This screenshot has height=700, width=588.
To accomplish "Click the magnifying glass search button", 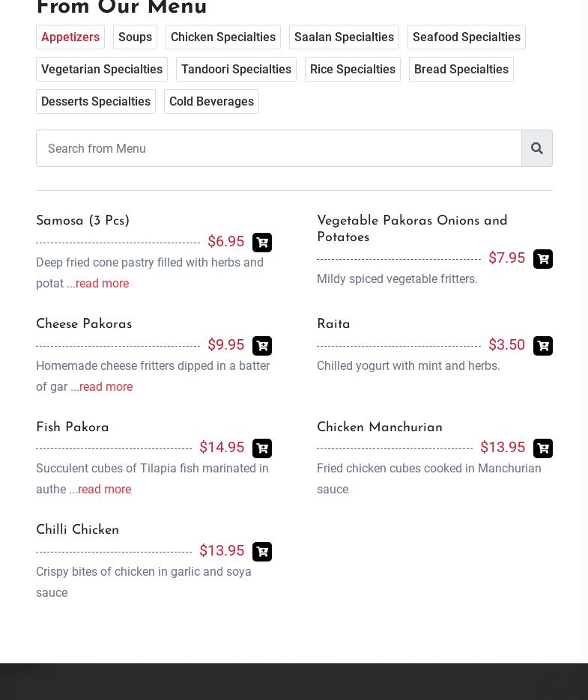I will point(537,148).
